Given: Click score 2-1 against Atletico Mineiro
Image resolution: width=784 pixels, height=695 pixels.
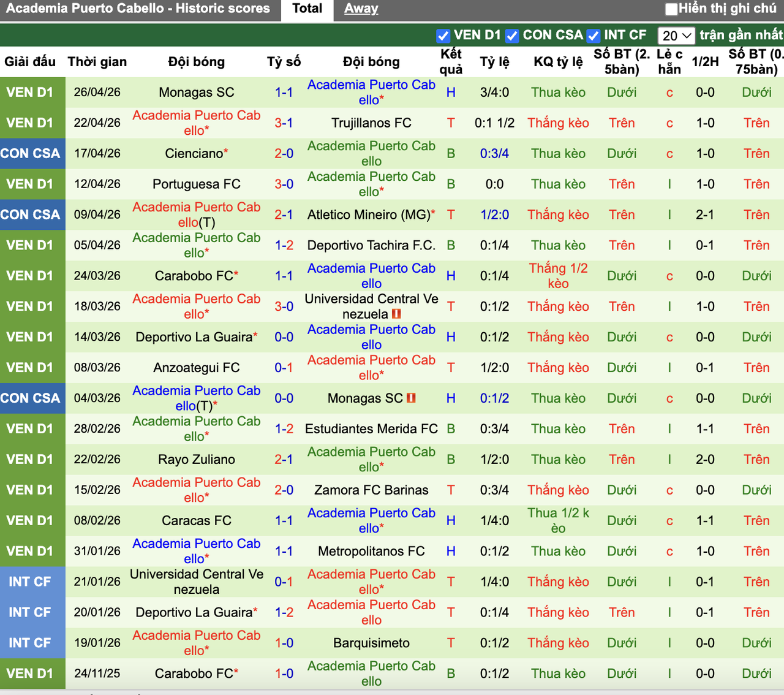Looking at the screenshot, I should tap(284, 215).
